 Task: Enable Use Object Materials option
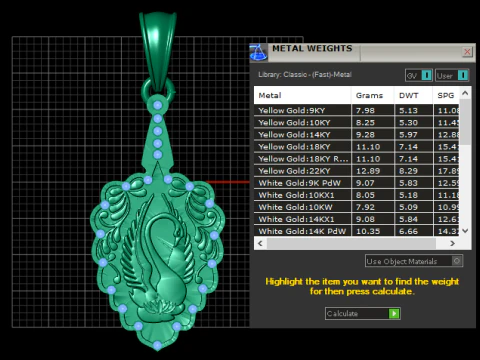[414, 261]
